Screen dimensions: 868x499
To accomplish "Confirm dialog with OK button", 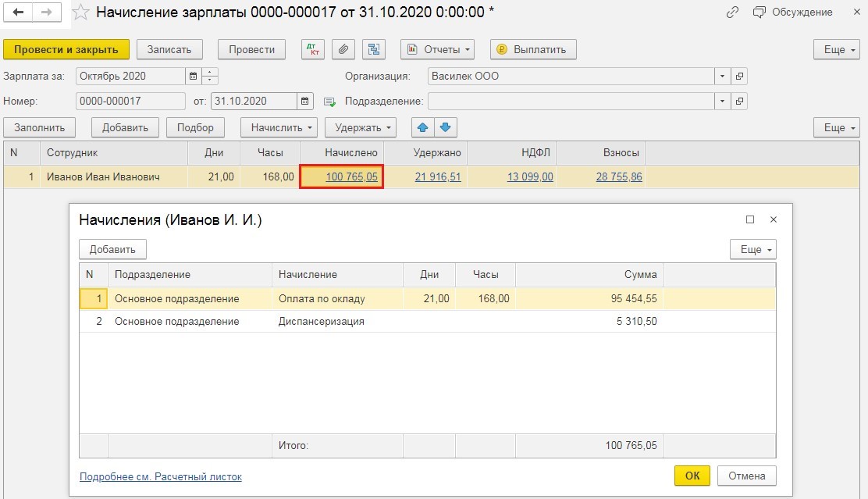I will click(692, 476).
